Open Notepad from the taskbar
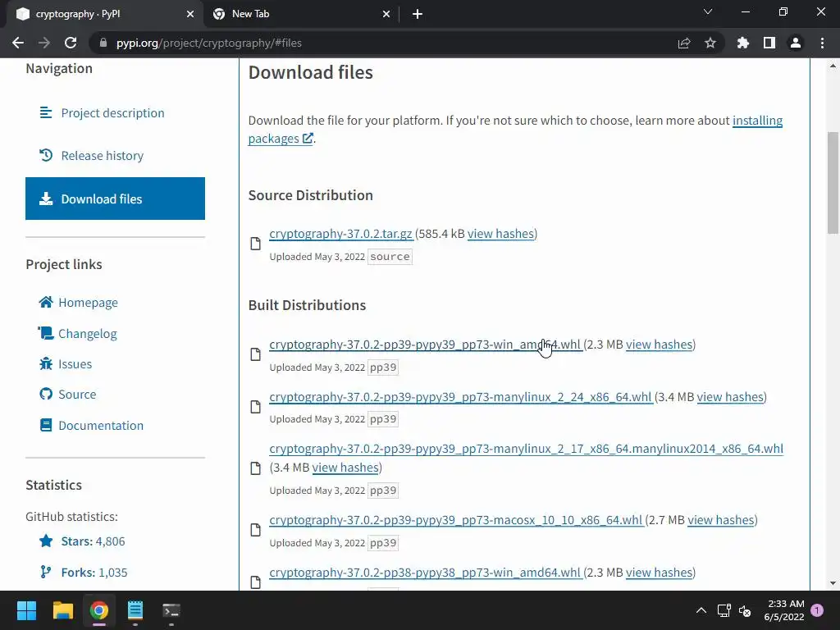The image size is (840, 630). click(135, 610)
